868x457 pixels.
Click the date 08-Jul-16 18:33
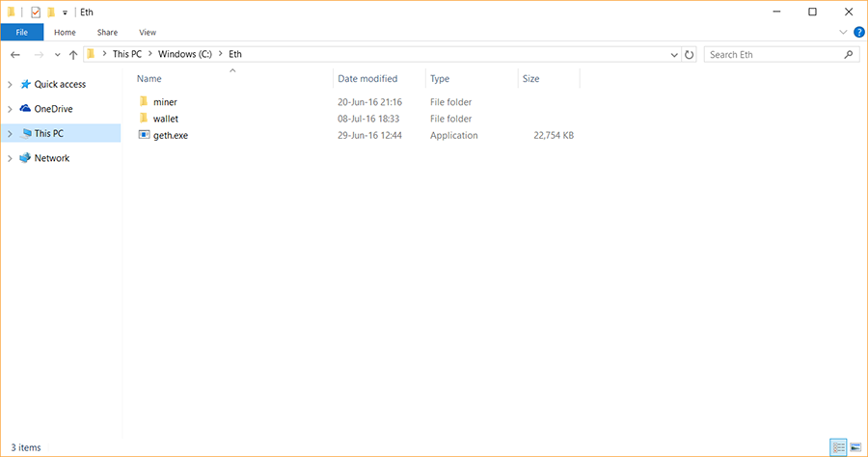[x=368, y=119]
